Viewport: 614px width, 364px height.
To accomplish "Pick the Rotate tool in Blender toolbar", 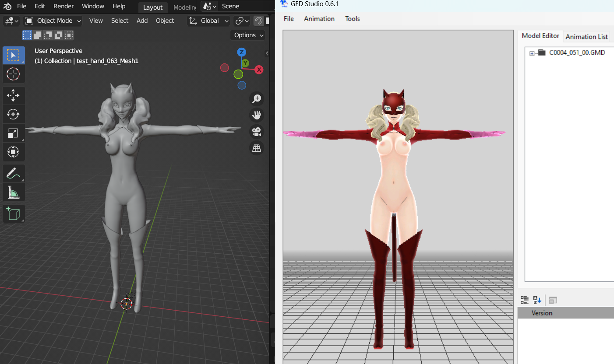I will click(x=14, y=114).
